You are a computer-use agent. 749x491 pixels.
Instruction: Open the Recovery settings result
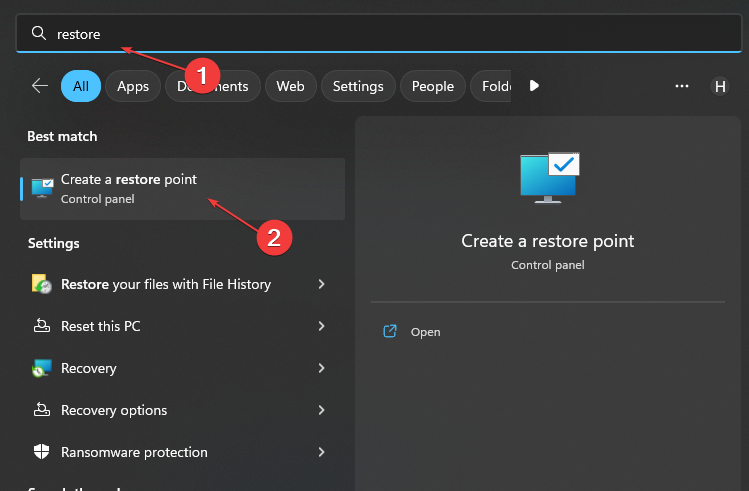click(x=182, y=368)
